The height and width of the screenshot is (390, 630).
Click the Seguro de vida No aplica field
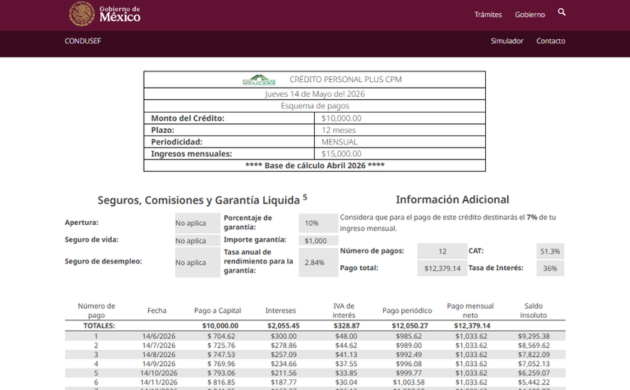click(197, 241)
